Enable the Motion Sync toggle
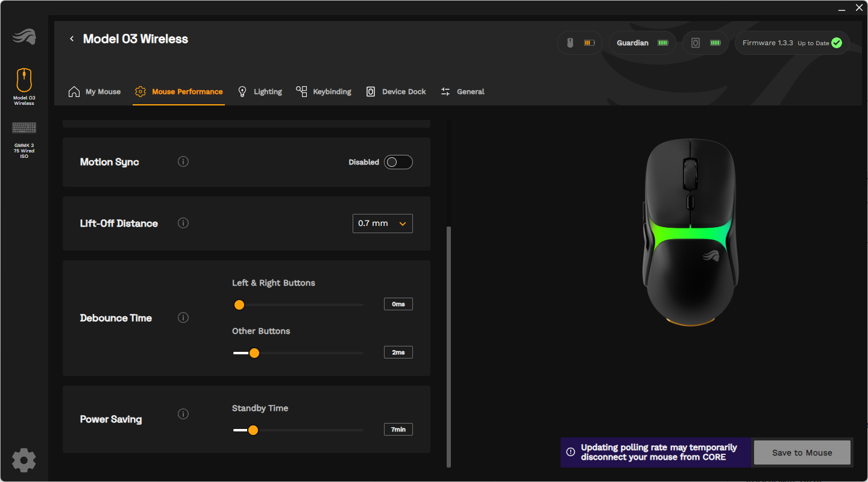868x482 pixels. click(x=398, y=162)
